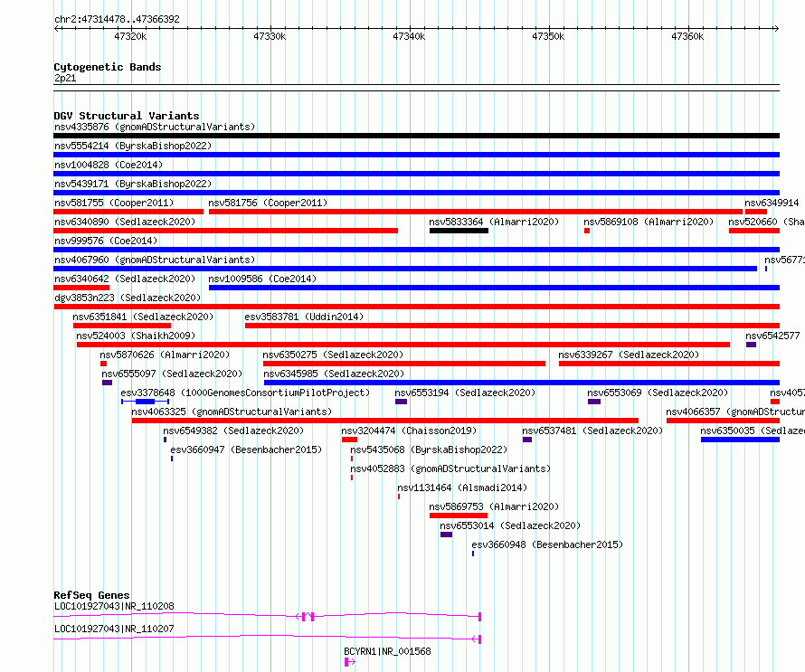Click the blue esv3660947 tick marker

click(172, 459)
